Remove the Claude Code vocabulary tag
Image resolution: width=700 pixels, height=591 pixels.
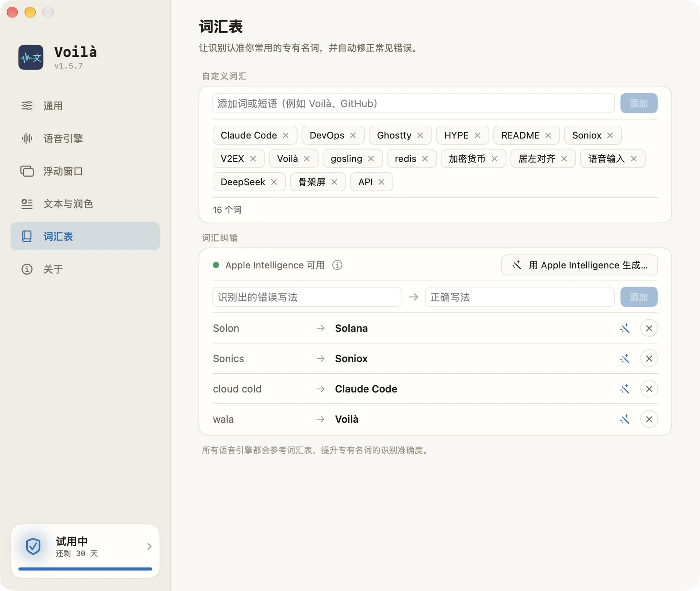click(x=286, y=135)
